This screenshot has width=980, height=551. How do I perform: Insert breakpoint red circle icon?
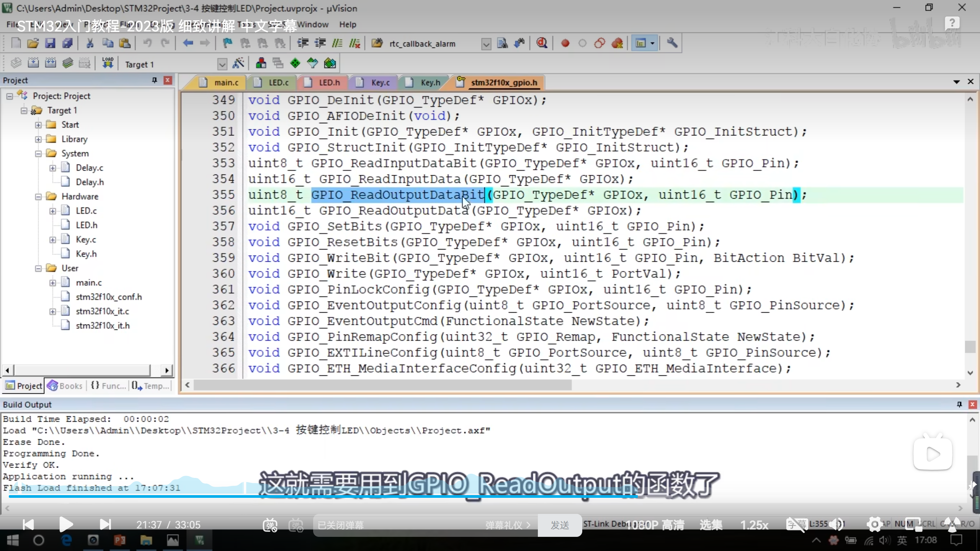point(565,43)
